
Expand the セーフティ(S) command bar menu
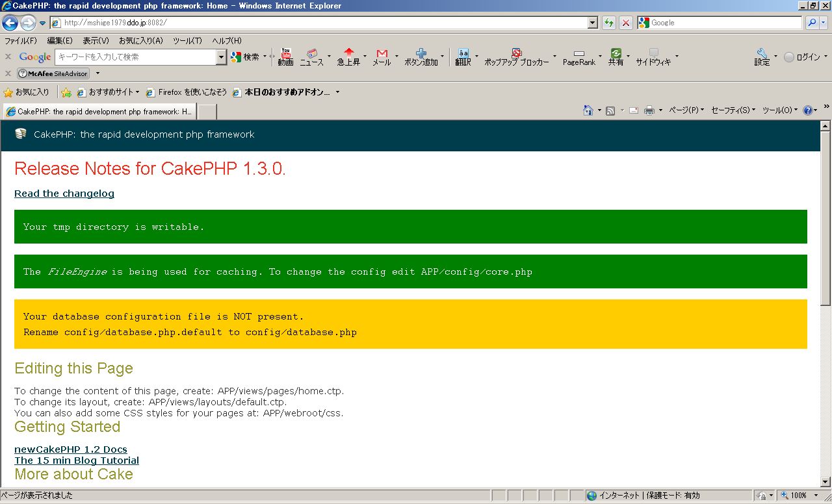[733, 110]
